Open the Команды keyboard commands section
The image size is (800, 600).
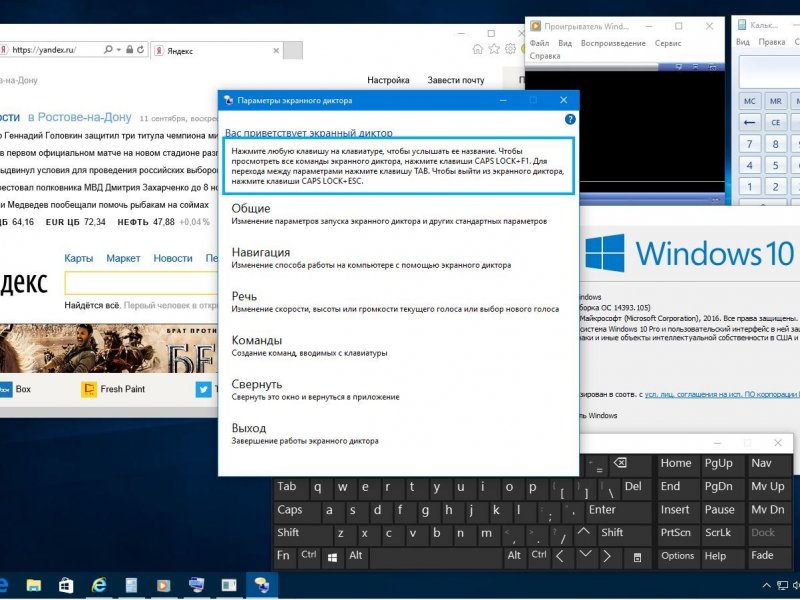tap(309, 346)
